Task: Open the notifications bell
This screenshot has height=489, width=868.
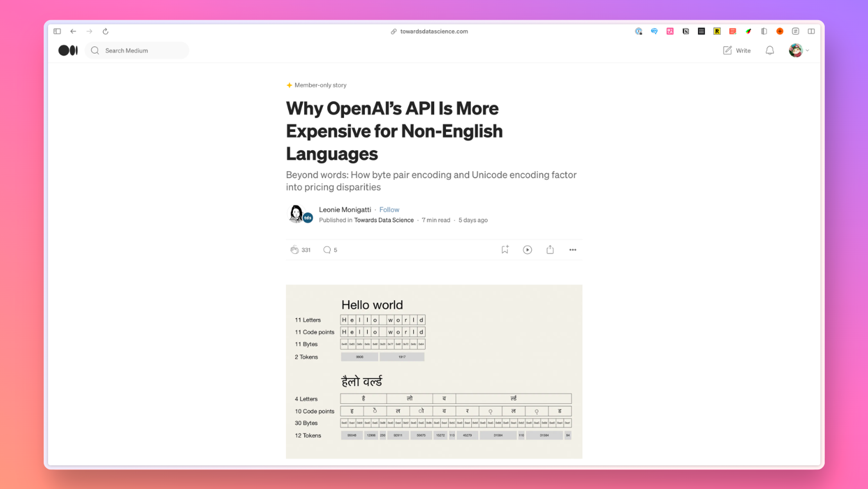Action: [x=769, y=50]
